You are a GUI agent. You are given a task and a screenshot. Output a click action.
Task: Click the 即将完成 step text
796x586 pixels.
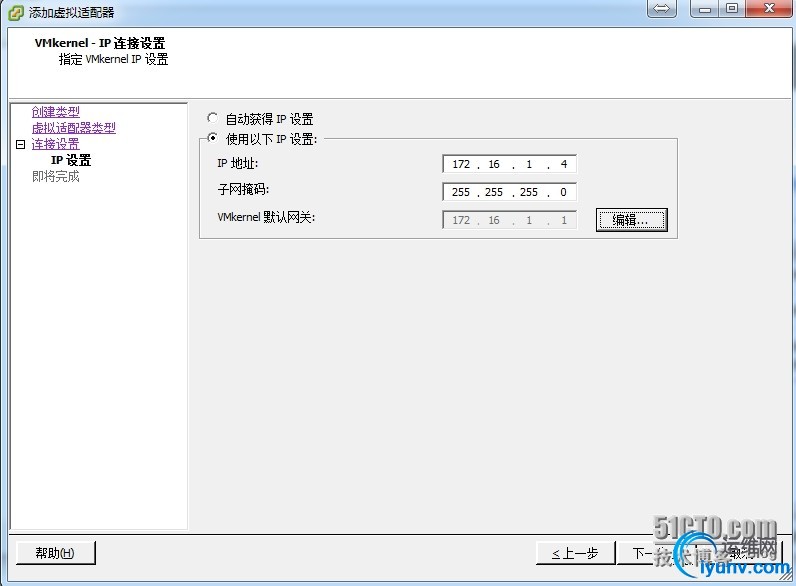[55, 177]
